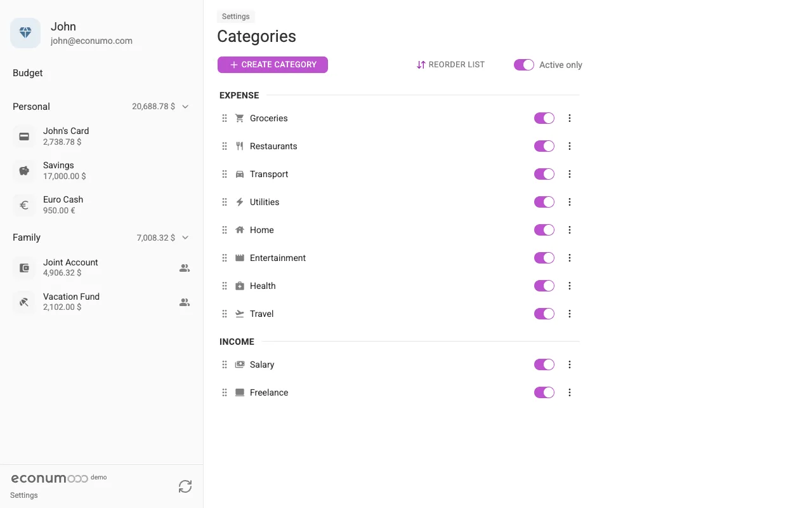Turn off the Utilities category switch
This screenshot has height=508, width=812.
click(544, 202)
